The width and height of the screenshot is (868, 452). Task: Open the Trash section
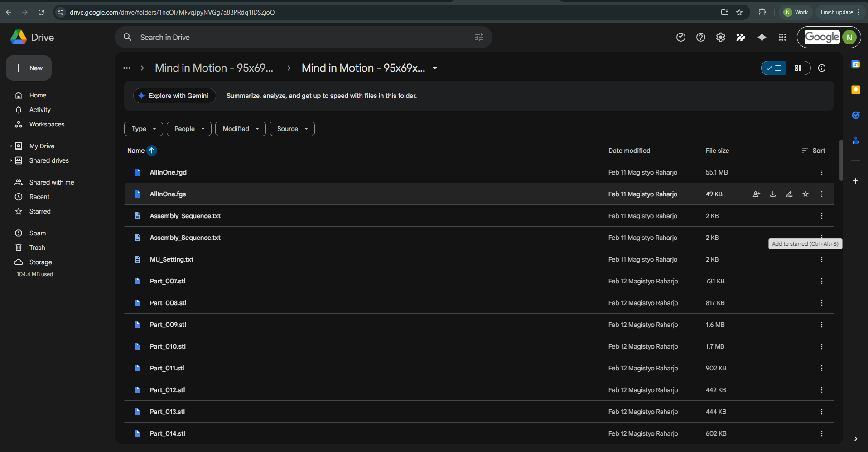point(37,248)
